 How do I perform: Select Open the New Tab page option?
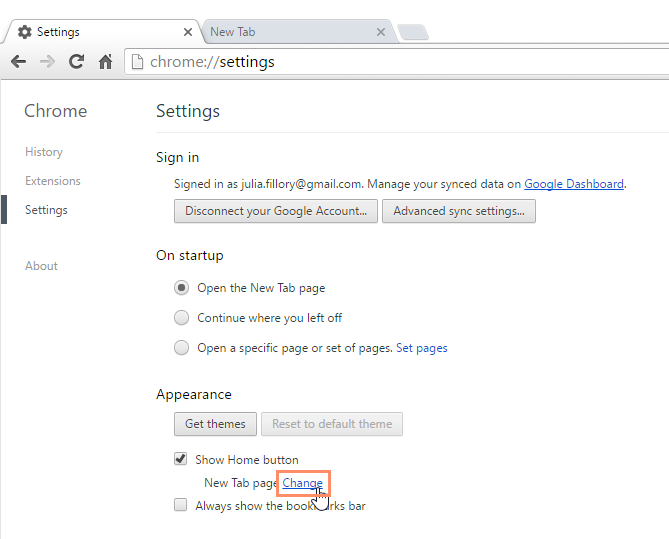(181, 288)
